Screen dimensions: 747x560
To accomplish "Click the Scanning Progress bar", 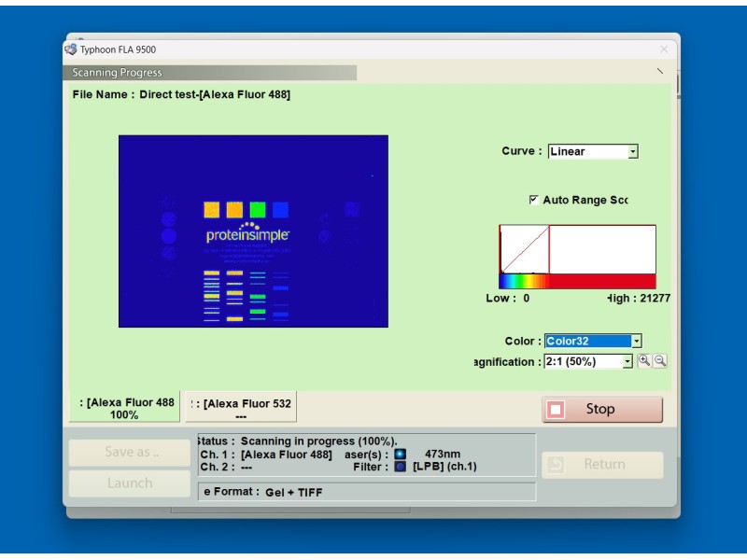I will [x=209, y=73].
